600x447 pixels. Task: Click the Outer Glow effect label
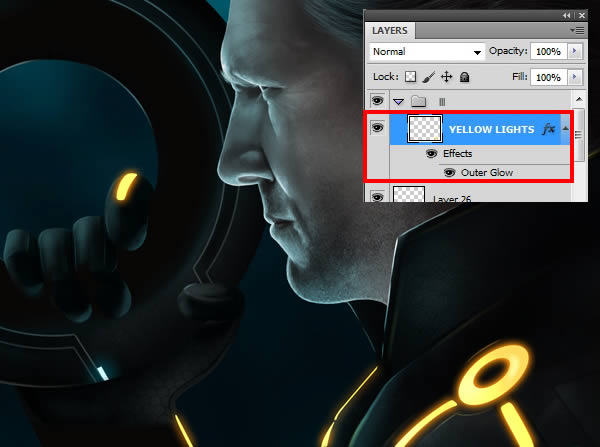[x=487, y=173]
